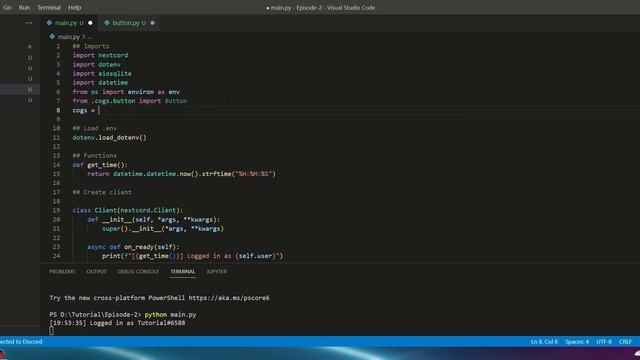
Task: Click 'async def on_ready(self):' line
Action: 133,247
